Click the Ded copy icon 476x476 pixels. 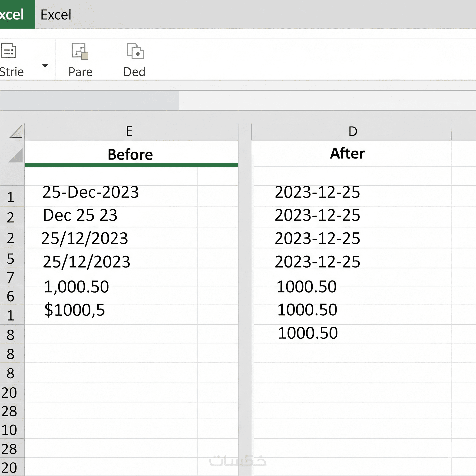click(x=135, y=51)
